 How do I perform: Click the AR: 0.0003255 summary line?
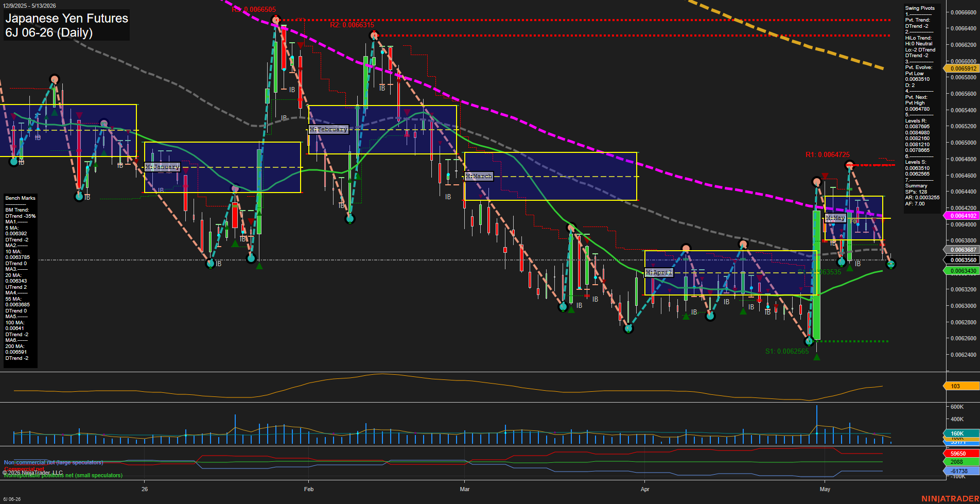tap(922, 198)
